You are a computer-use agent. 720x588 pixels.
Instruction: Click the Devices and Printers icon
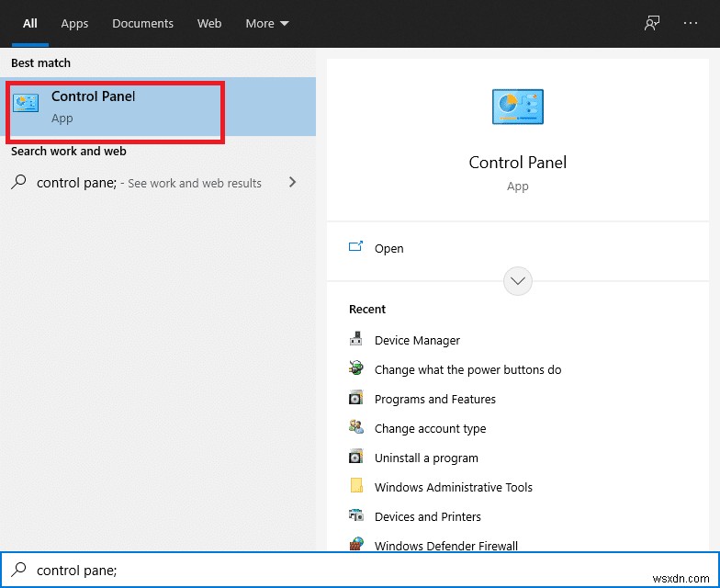pos(356,516)
